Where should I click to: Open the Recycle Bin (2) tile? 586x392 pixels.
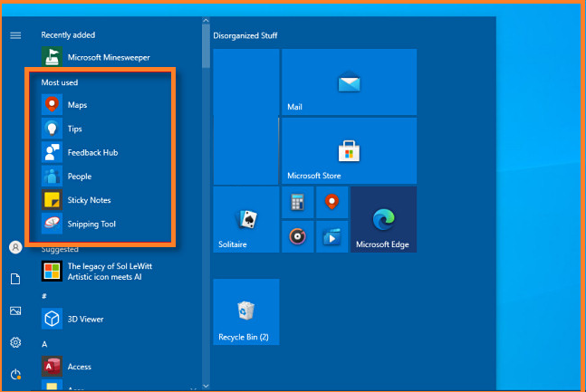pos(246,311)
